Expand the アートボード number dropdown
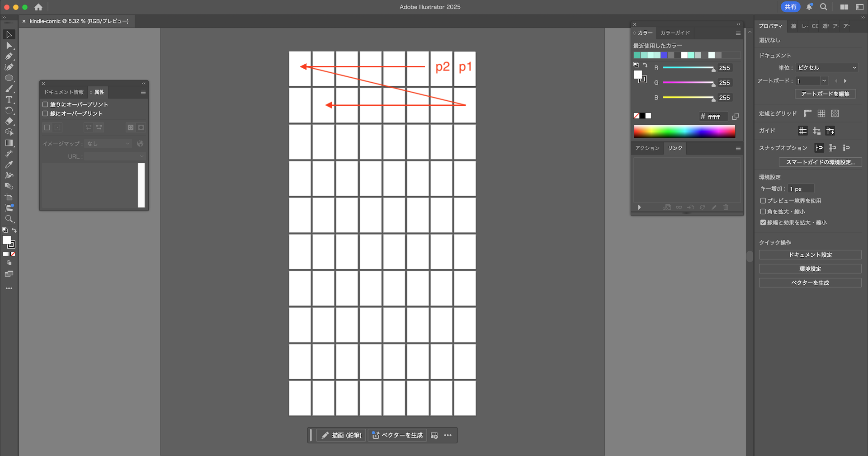The image size is (868, 456). click(824, 81)
